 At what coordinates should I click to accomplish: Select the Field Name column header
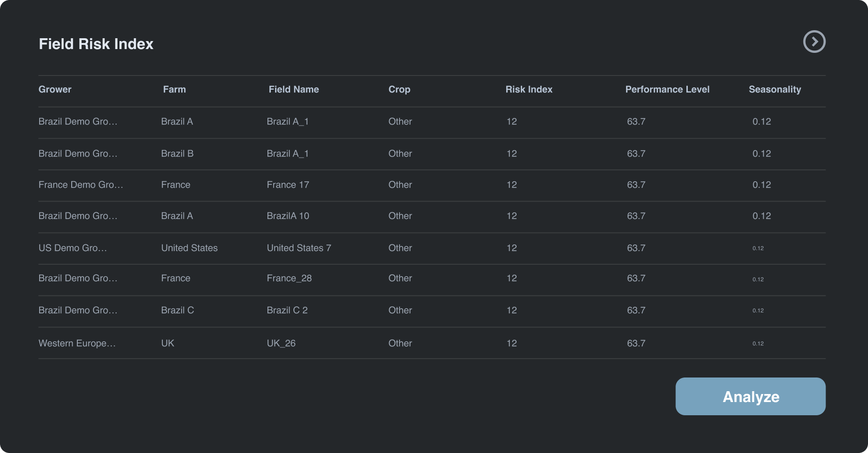coord(293,89)
